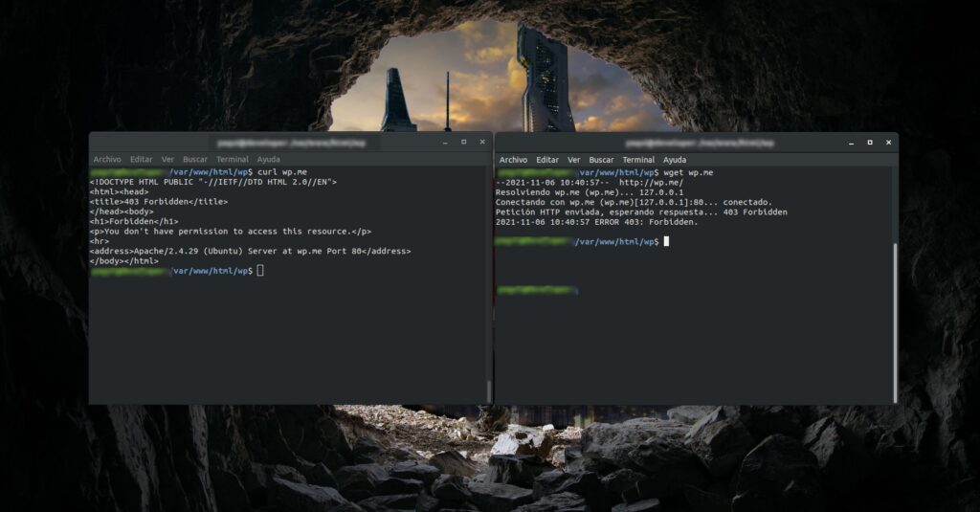Maximize the curl terminal window

464,142
